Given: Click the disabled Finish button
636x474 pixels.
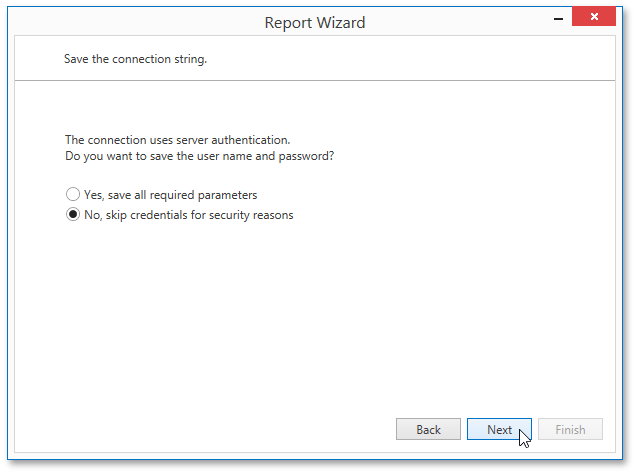Looking at the screenshot, I should tap(570, 429).
